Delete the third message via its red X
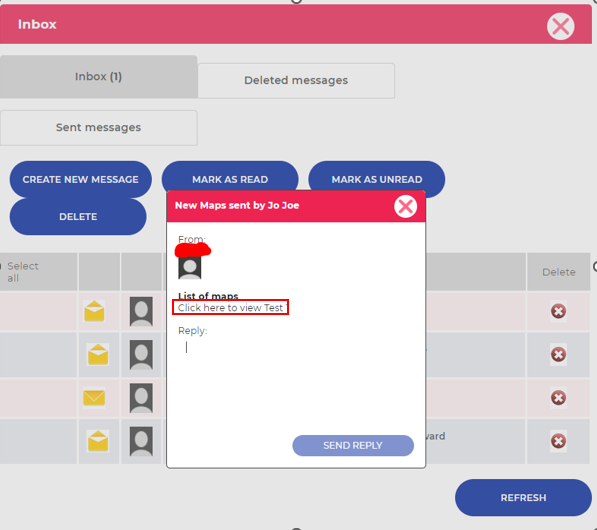This screenshot has height=530, width=597. tap(558, 398)
